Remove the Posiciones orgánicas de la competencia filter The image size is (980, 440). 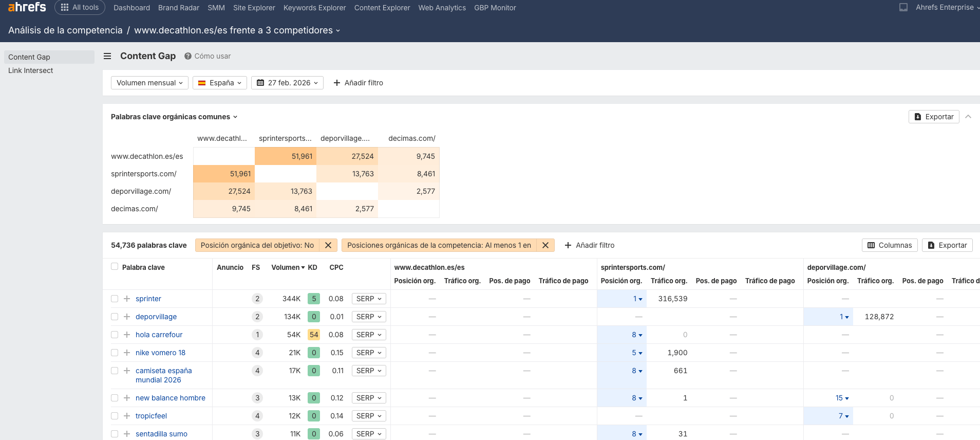(545, 245)
